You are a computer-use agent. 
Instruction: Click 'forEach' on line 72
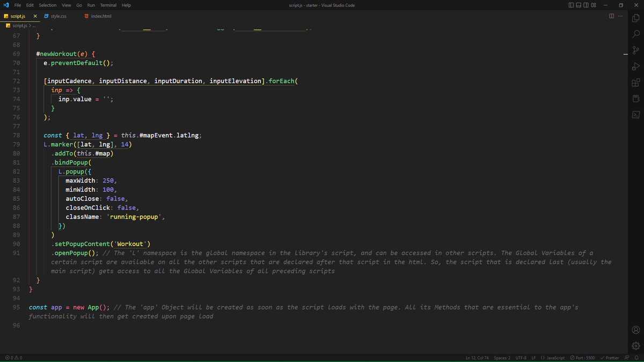(282, 81)
